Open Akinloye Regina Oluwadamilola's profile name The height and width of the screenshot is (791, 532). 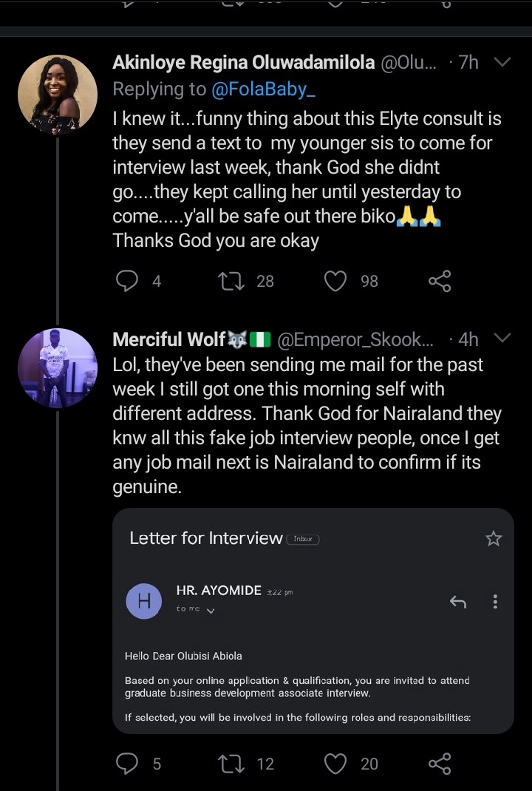pyautogui.click(x=244, y=63)
